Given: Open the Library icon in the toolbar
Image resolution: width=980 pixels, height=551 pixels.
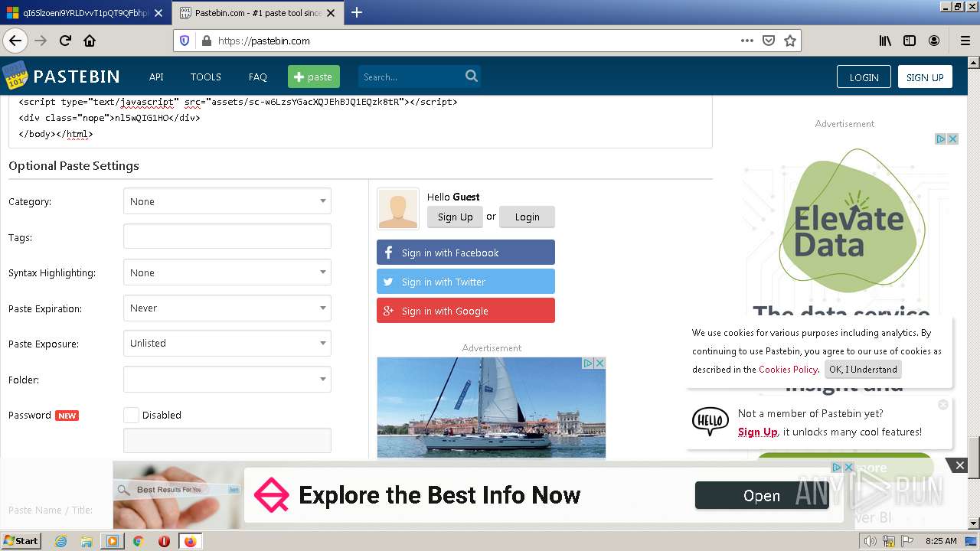Looking at the screenshot, I should tap(885, 41).
